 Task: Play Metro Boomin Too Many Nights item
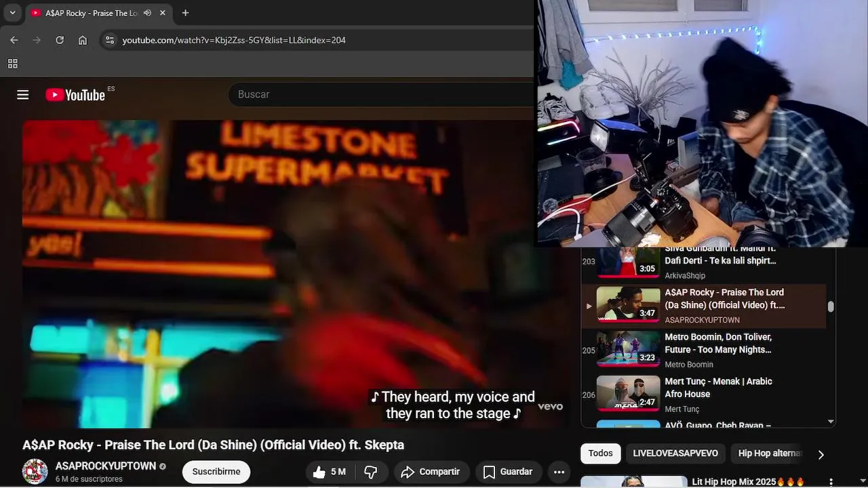click(704, 350)
